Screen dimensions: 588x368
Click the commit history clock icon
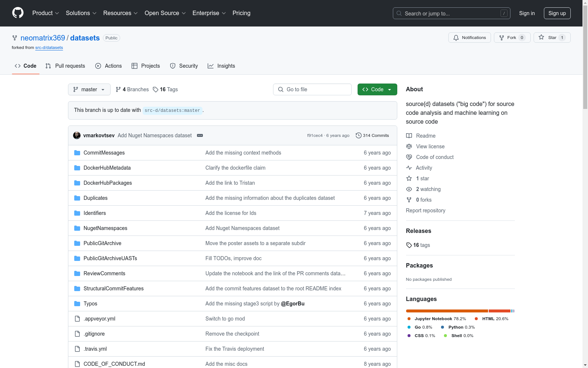[358, 135]
